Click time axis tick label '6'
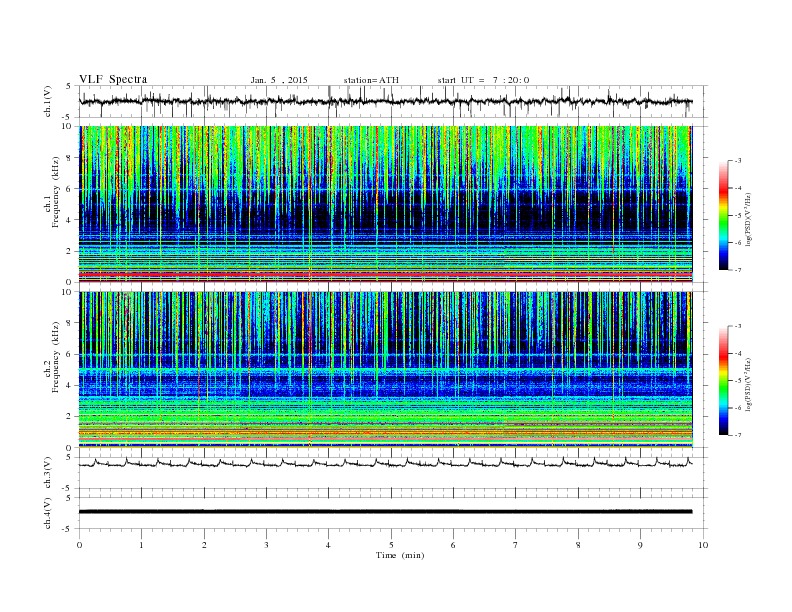 tap(453, 545)
